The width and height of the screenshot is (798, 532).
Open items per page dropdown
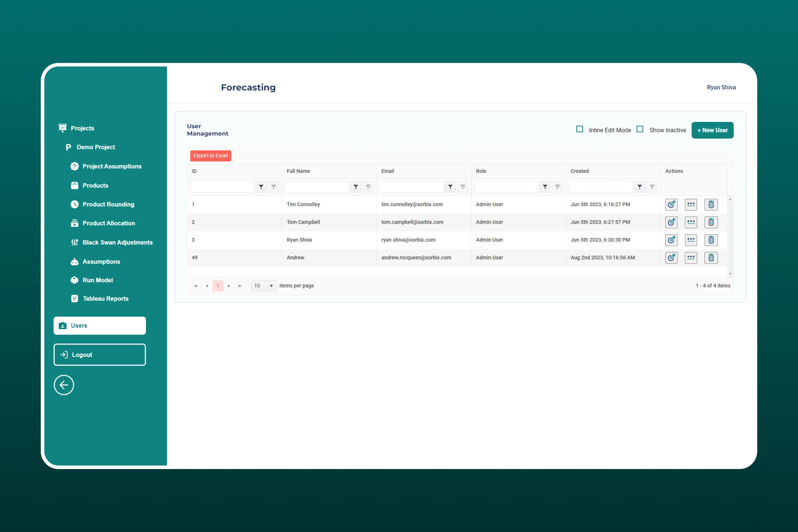click(264, 286)
